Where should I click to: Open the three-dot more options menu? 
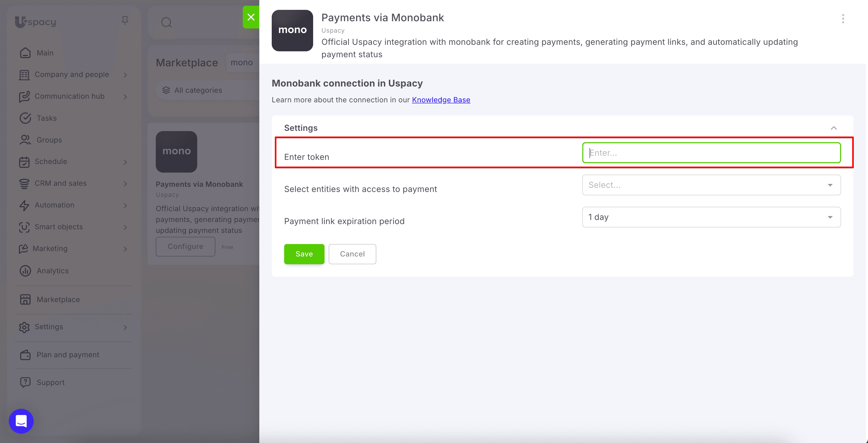843,19
